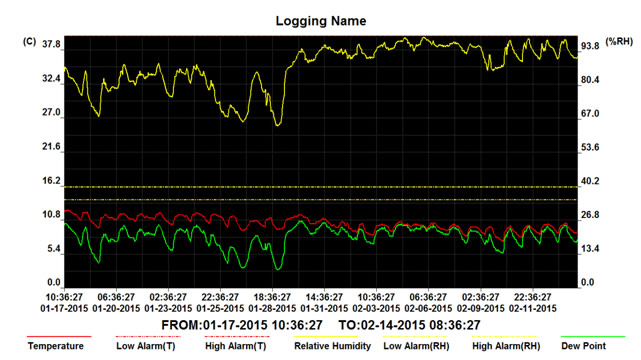Viewport: 641px width, 360px height.
Task: Click the green Dew Point legend line
Action: tap(593, 337)
